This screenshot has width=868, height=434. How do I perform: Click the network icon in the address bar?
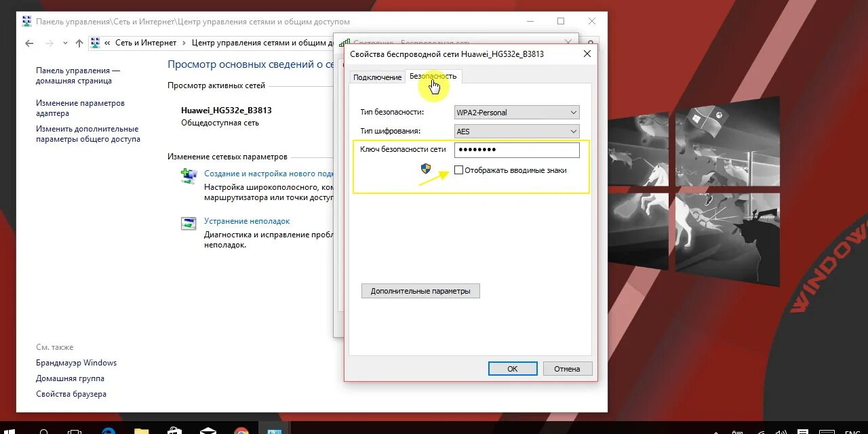tap(95, 43)
